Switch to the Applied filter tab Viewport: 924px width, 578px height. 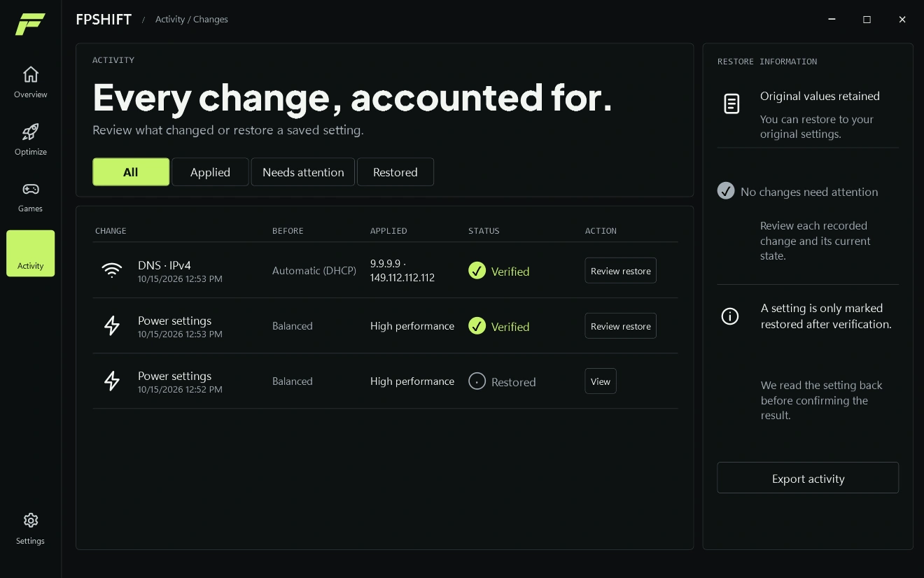[210, 172]
